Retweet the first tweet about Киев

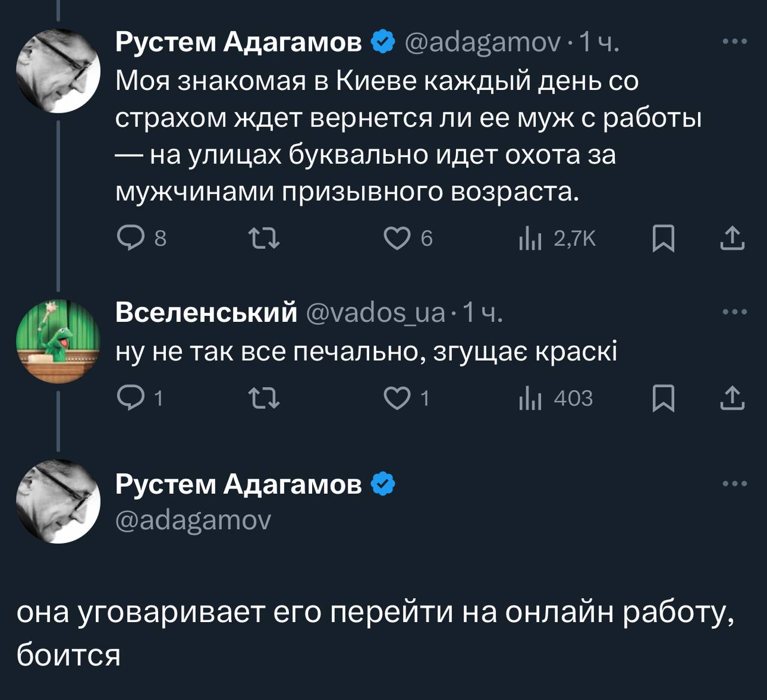pos(264,239)
